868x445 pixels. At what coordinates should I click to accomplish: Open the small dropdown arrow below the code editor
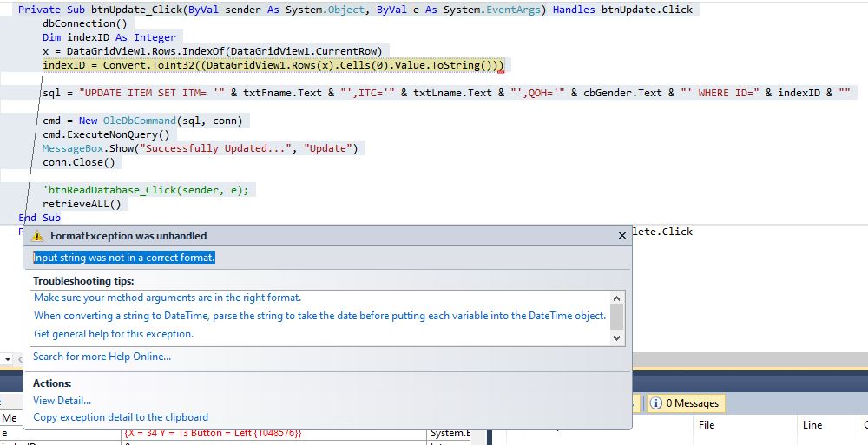7,359
